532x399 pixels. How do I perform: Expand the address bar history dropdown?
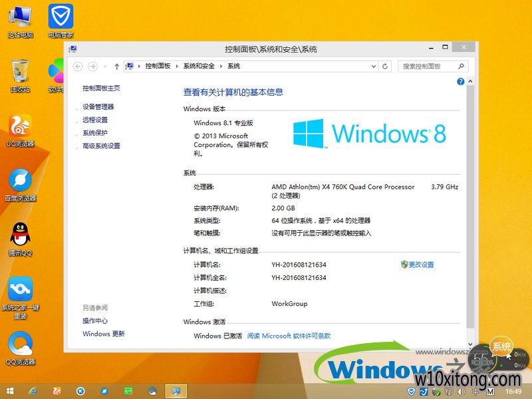[373, 66]
